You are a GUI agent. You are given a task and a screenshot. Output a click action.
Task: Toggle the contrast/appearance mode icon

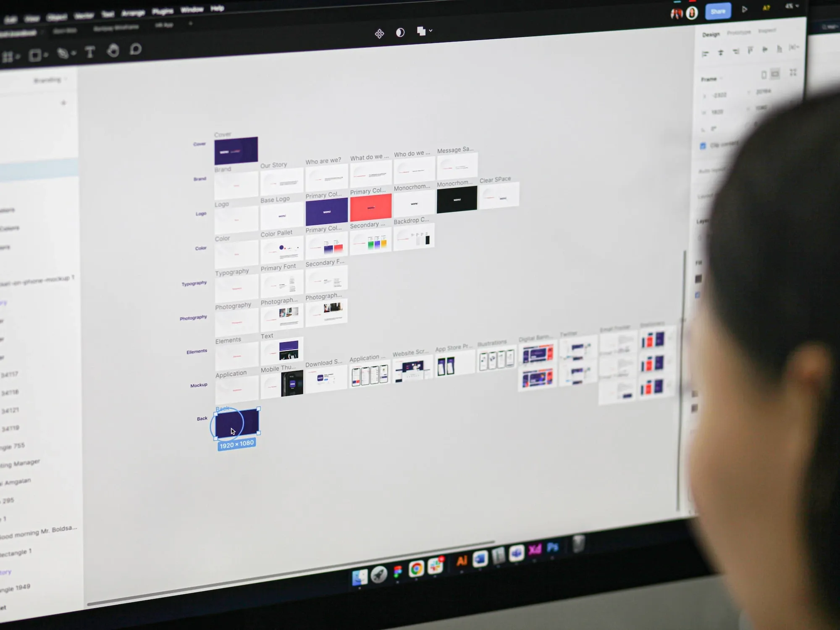coord(399,32)
